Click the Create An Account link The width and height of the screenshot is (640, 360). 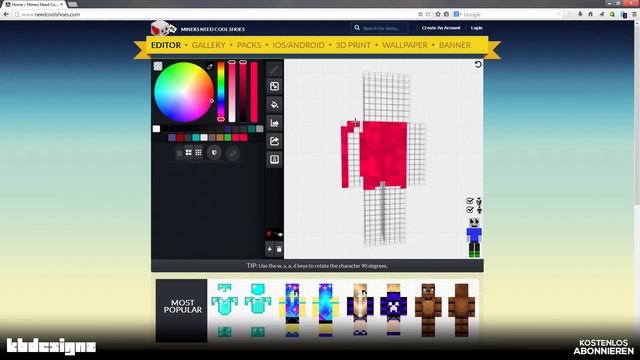tap(441, 28)
